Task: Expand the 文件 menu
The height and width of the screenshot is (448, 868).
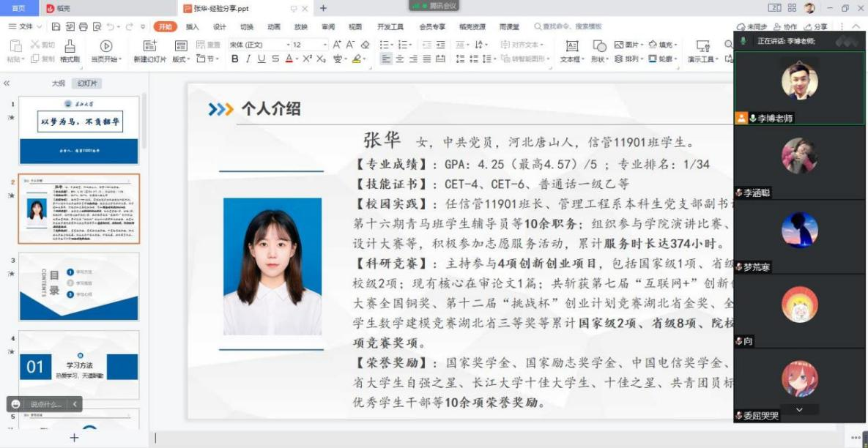Action: (x=25, y=27)
